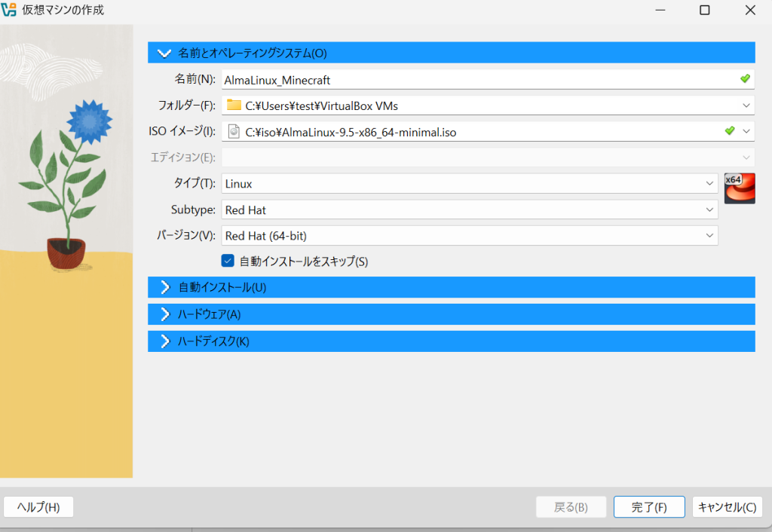This screenshot has height=532, width=772.
Task: Open the ISO イメージ dropdown arrow
Action: 746,131
